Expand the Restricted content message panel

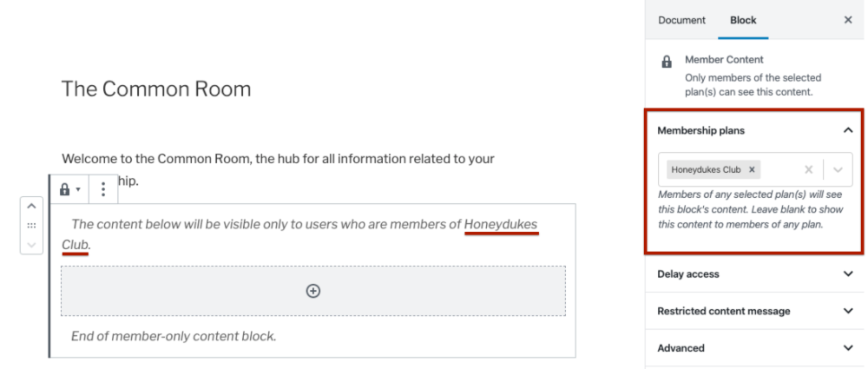point(755,311)
